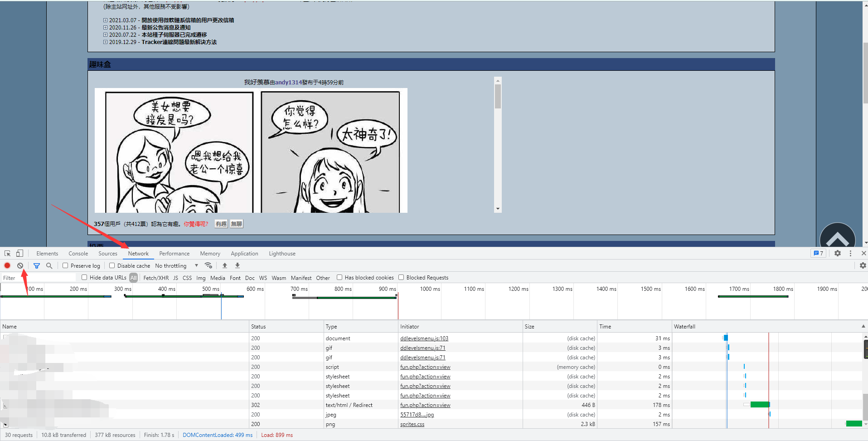Open the network search magnifier
The image size is (868, 441).
pyautogui.click(x=49, y=265)
